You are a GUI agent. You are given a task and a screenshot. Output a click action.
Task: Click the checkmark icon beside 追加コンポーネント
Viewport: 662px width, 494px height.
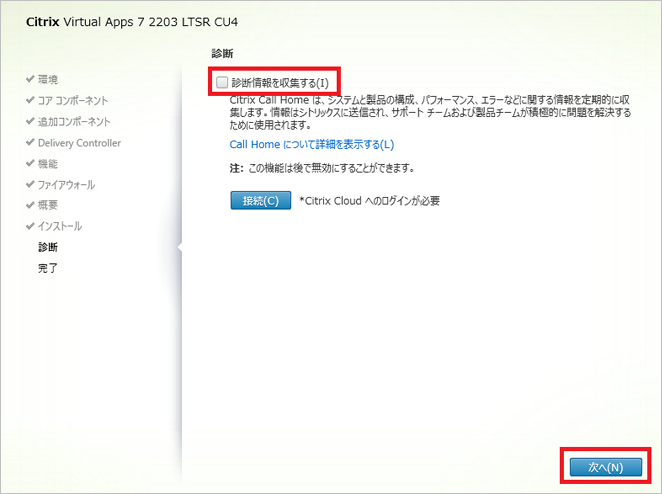click(30, 121)
